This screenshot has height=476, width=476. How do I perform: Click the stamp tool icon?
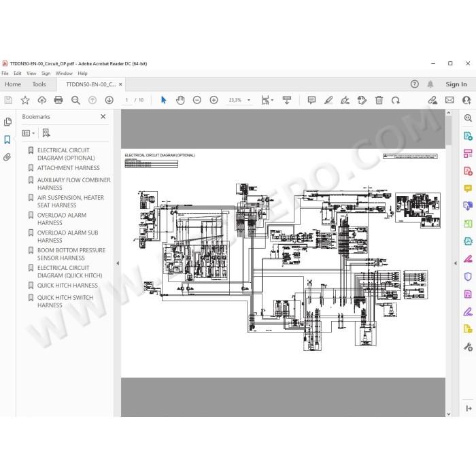coord(362,100)
